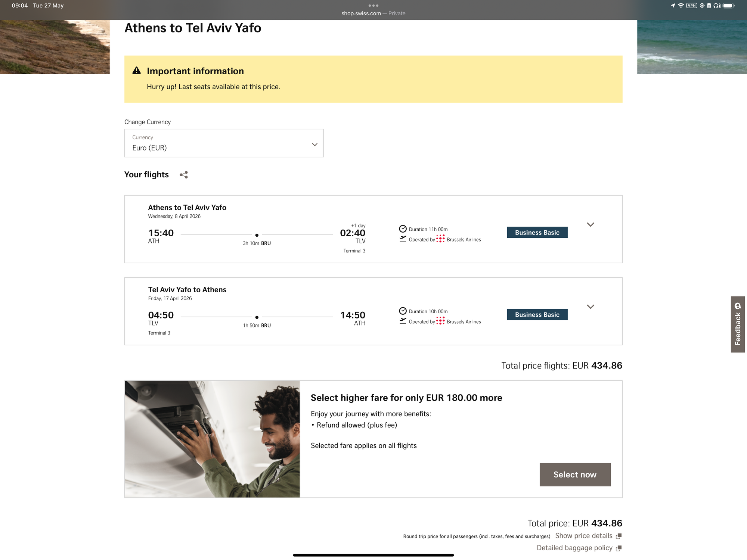
Task: Click the Show price details link
Action: point(583,536)
